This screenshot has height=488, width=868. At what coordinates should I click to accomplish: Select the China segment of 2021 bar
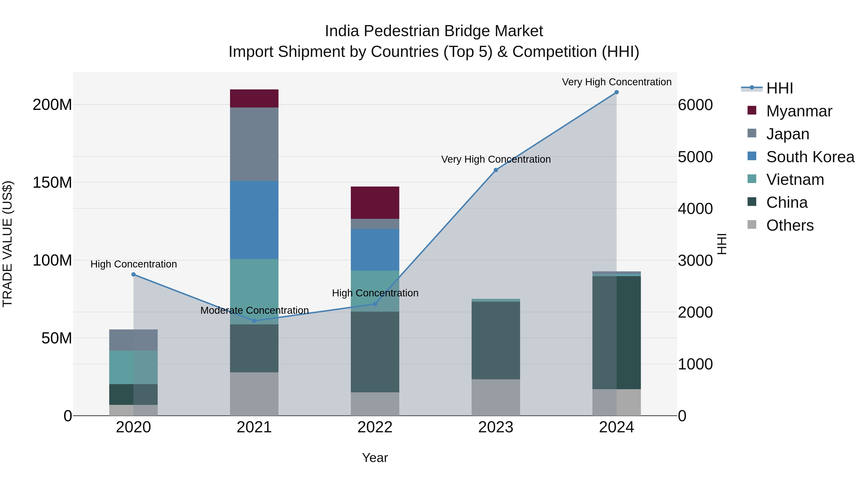(x=254, y=348)
